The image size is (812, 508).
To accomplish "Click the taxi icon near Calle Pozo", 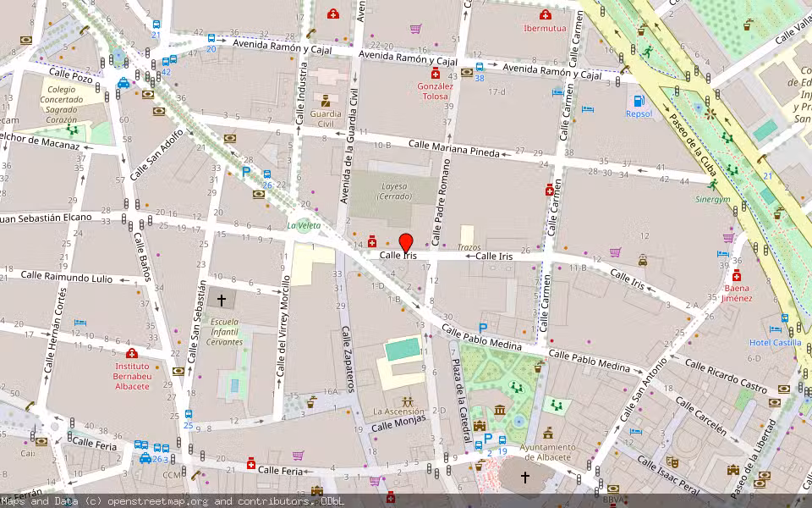I will tap(123, 83).
